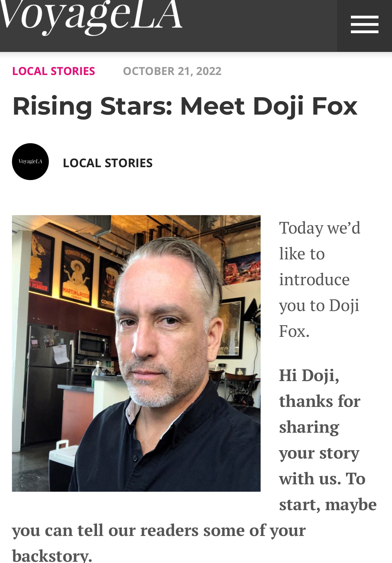Viewport: 392px width, 563px height.
Task: Open the hamburger navigation menu
Action: coord(364,25)
